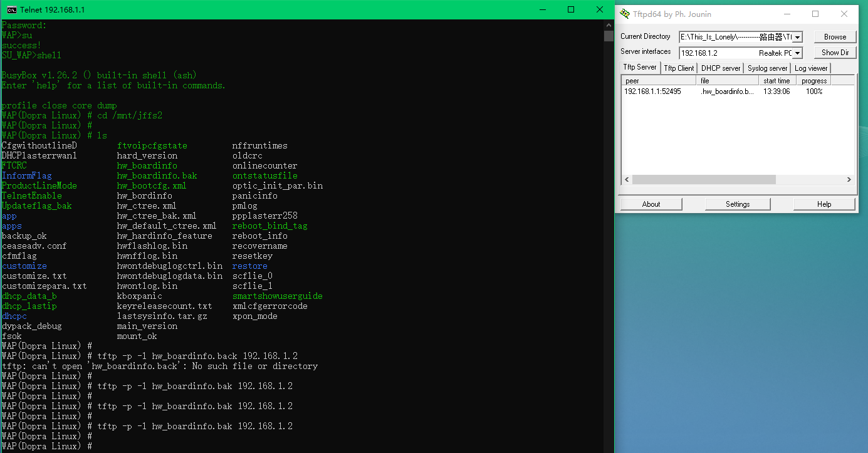Switch to the Log viewer tab
Screen dimensions: 868x453
[x=811, y=68]
